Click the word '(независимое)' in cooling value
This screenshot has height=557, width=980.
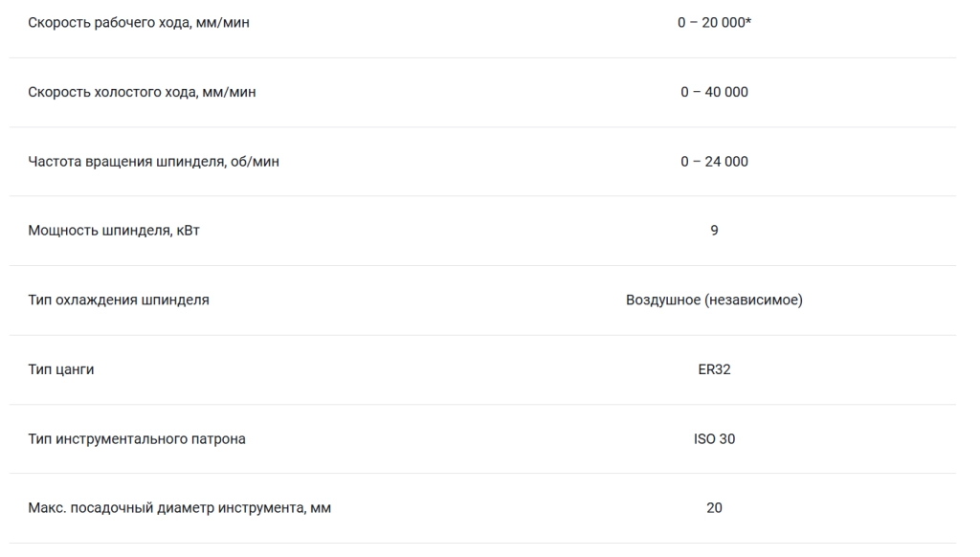pyautogui.click(x=754, y=301)
